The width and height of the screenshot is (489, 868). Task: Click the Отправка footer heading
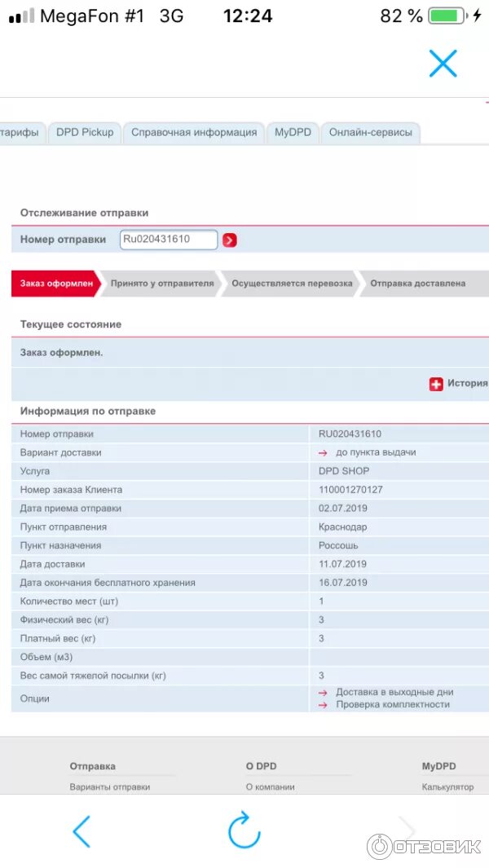pos(92,766)
